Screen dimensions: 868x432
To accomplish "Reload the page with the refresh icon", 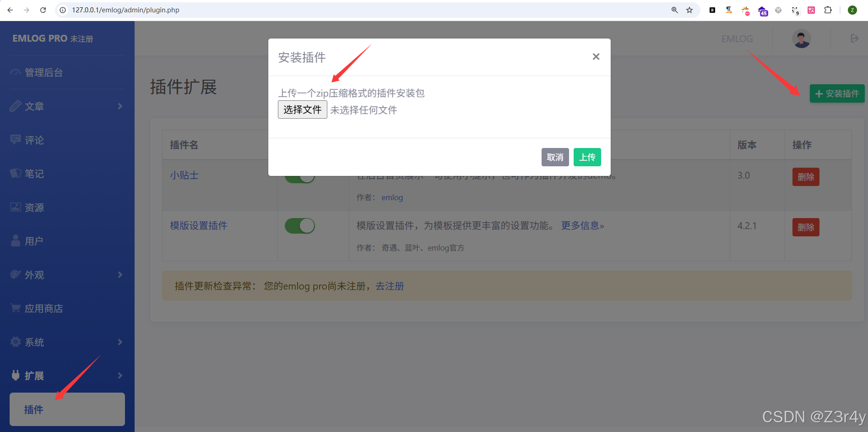I will click(43, 10).
